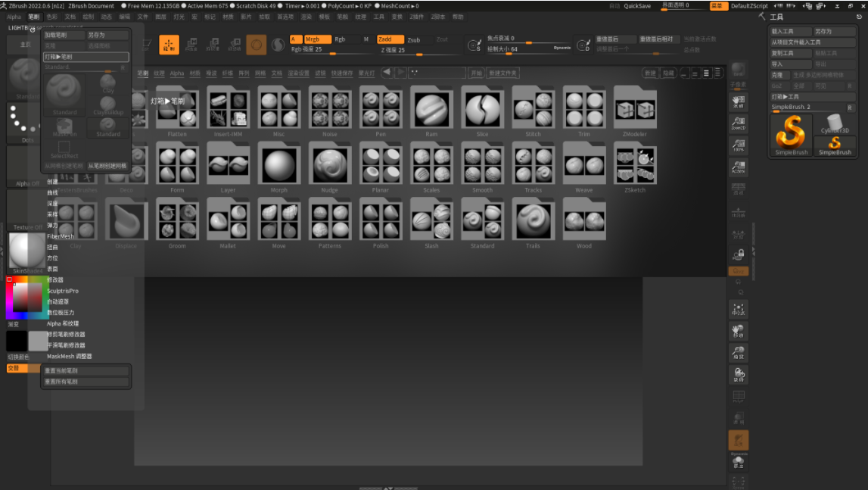Toggle Dynamic draw size label

click(x=562, y=48)
